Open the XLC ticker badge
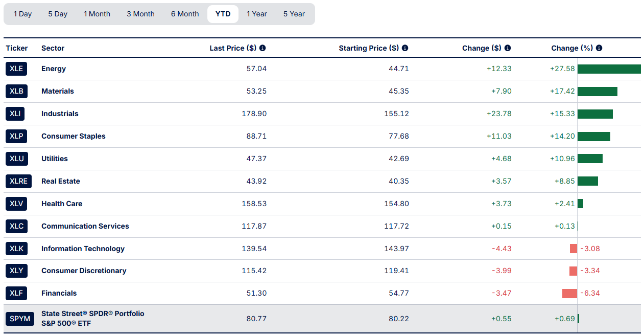The image size is (644, 335). [x=16, y=226]
